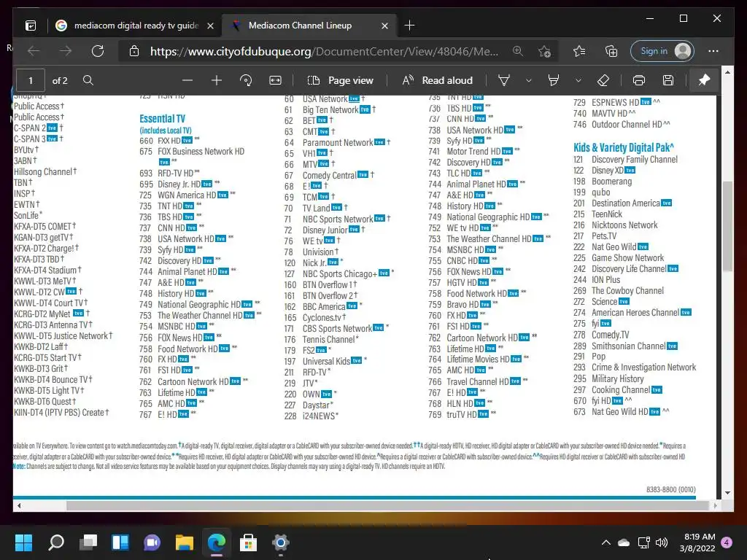Open a new browser tab
This screenshot has width=747, height=560.
409,26
